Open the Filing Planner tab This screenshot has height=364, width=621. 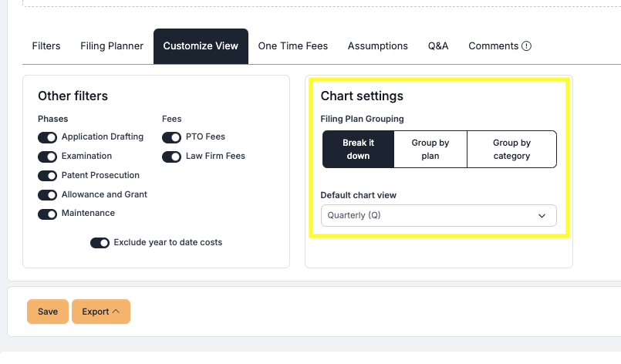[x=112, y=46]
